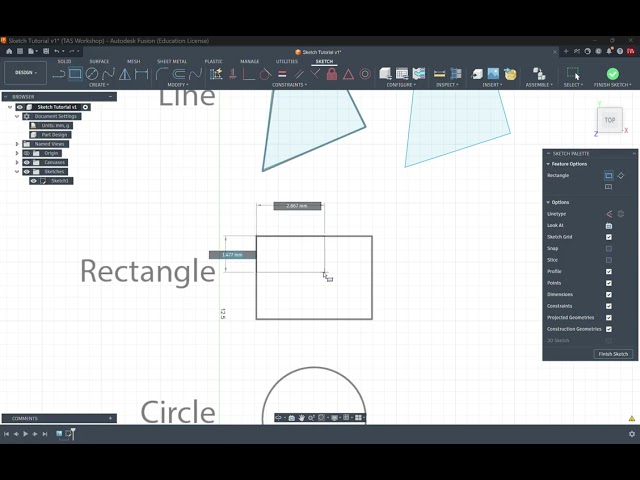The width and height of the screenshot is (640, 480).
Task: Click the green Finish Sketch checkmark
Action: 612,74
